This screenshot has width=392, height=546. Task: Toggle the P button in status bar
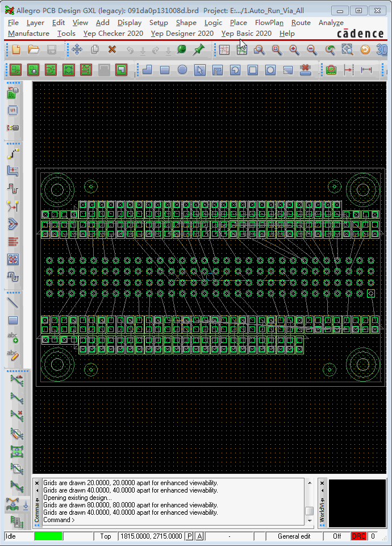190,536
